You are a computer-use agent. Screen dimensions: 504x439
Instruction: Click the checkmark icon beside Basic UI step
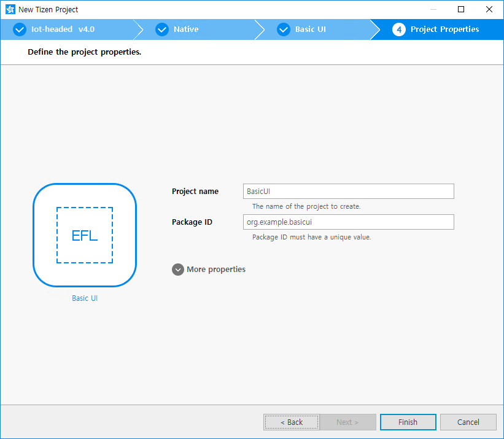(x=284, y=29)
